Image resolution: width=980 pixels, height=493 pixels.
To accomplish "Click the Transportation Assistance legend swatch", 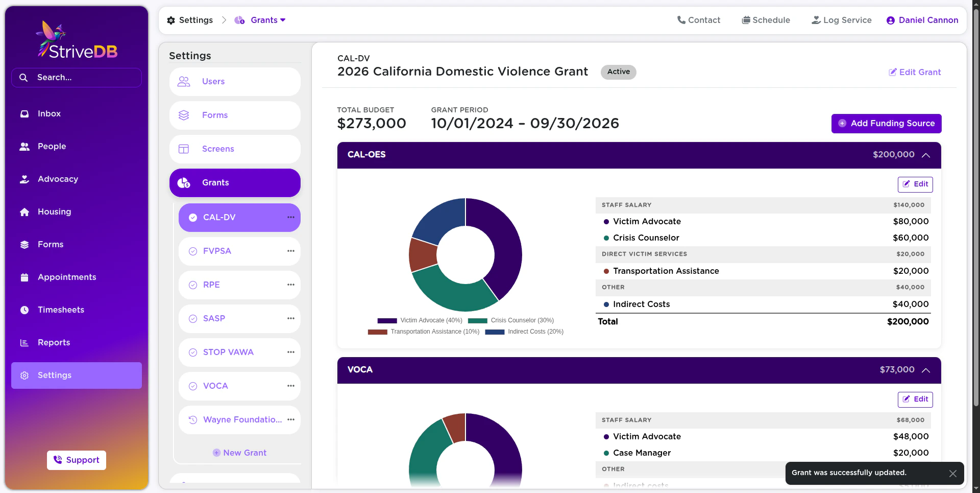I will (x=377, y=332).
